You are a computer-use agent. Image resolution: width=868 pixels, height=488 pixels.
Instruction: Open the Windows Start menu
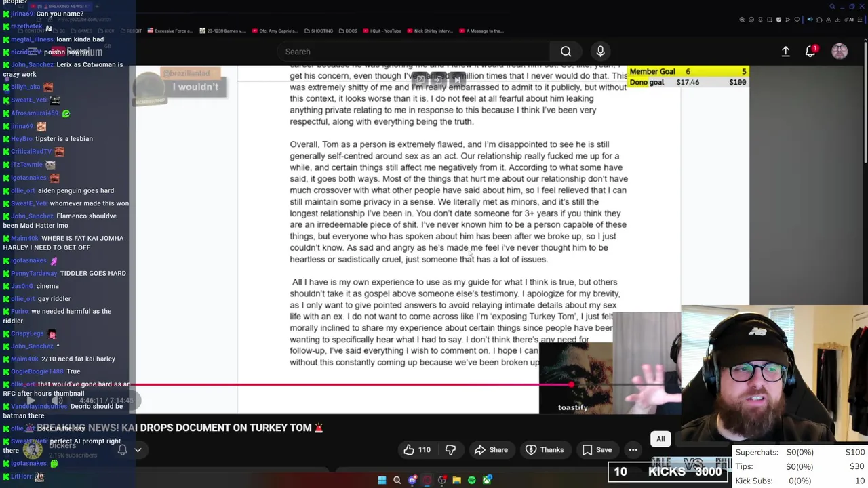(382, 480)
